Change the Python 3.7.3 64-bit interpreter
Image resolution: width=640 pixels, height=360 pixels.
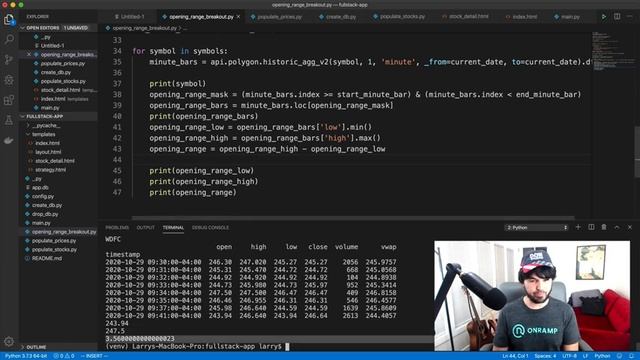[x=26, y=356]
